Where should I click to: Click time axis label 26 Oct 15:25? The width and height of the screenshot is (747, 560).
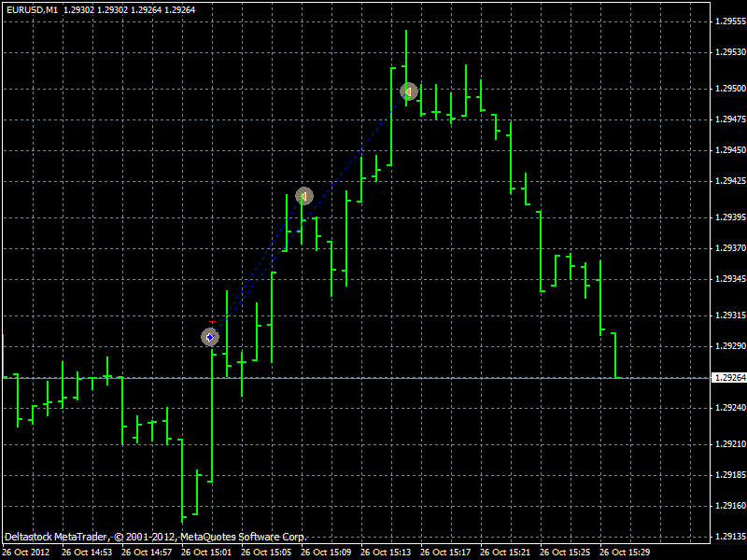pos(565,553)
